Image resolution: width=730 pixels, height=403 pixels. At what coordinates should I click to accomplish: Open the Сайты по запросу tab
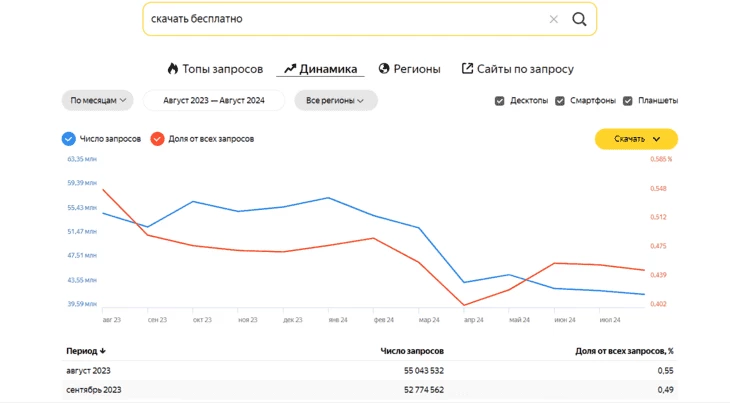coord(517,69)
